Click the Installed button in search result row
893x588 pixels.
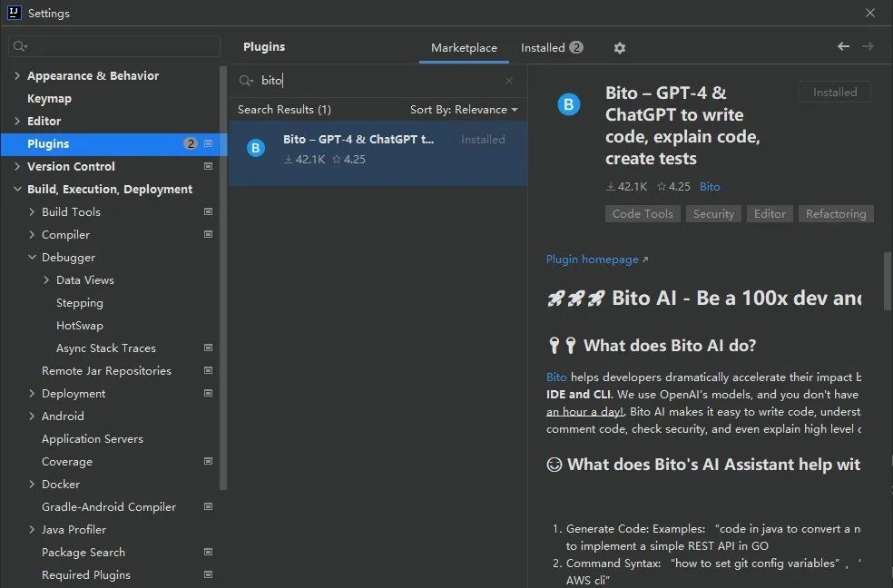point(483,140)
